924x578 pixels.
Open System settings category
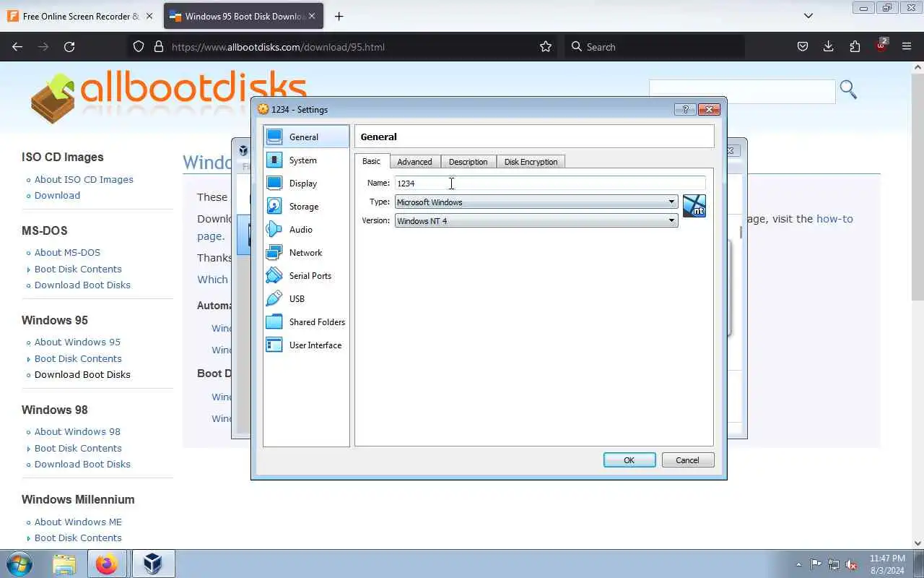tap(306, 160)
